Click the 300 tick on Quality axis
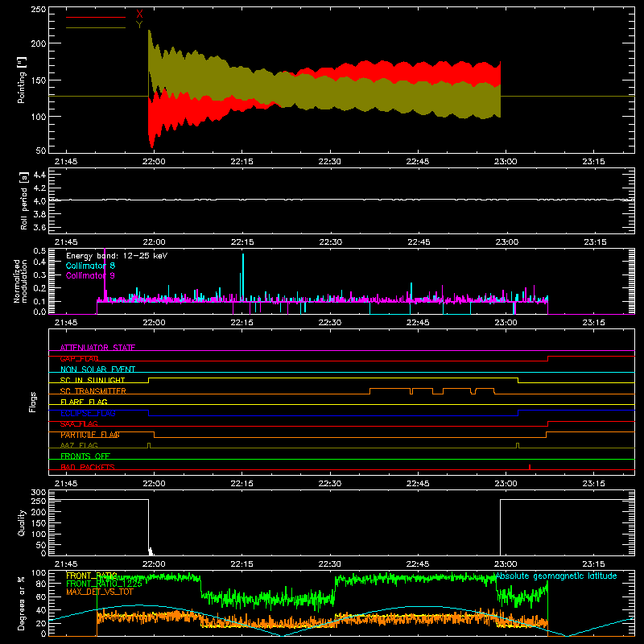 click(39, 493)
